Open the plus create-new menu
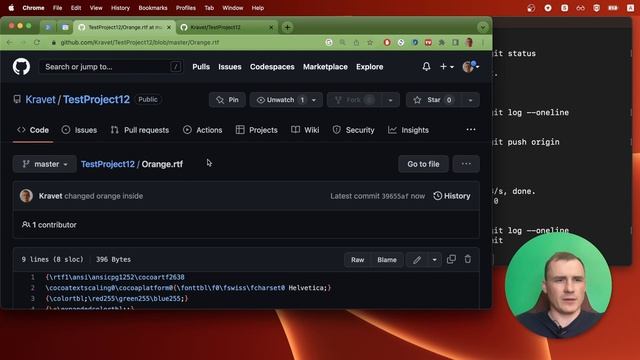Viewport: 640px width, 360px height. [447, 67]
